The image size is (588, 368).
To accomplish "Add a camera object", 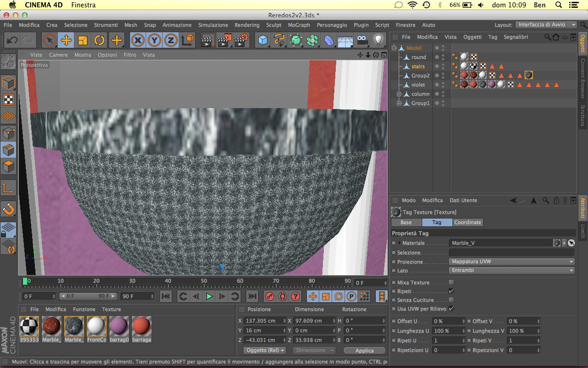I will [362, 40].
